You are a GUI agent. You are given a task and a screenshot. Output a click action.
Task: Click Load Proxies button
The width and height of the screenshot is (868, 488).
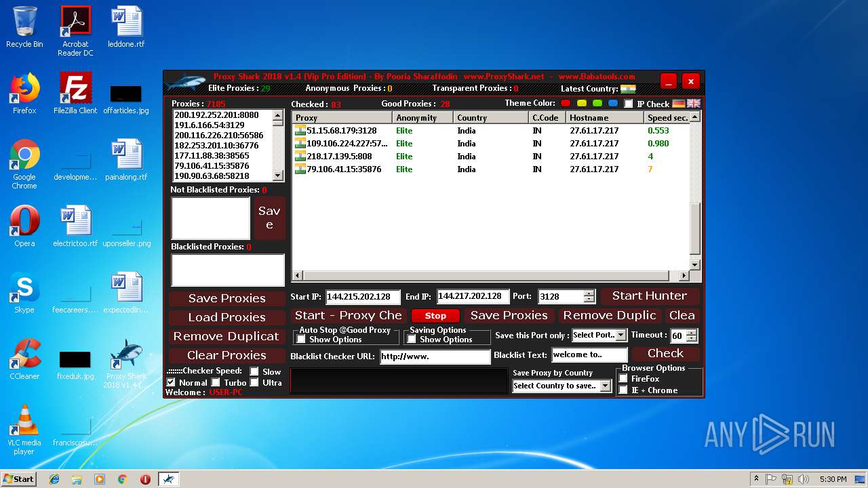coord(227,317)
